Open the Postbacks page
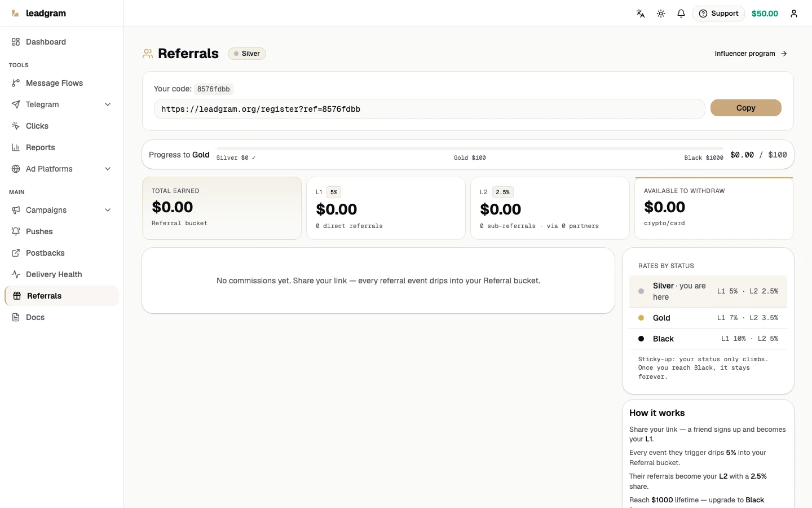The width and height of the screenshot is (812, 508). coord(61,253)
